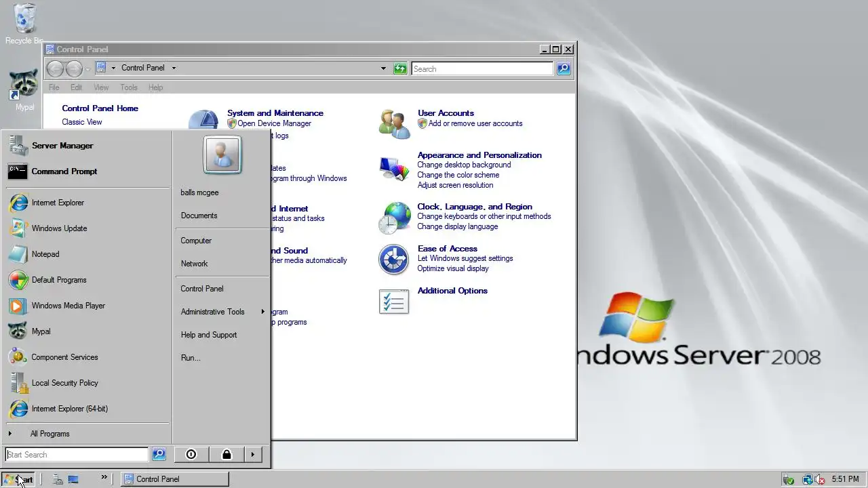The image size is (868, 488).
Task: Click Start menu power button
Action: pos(191,455)
